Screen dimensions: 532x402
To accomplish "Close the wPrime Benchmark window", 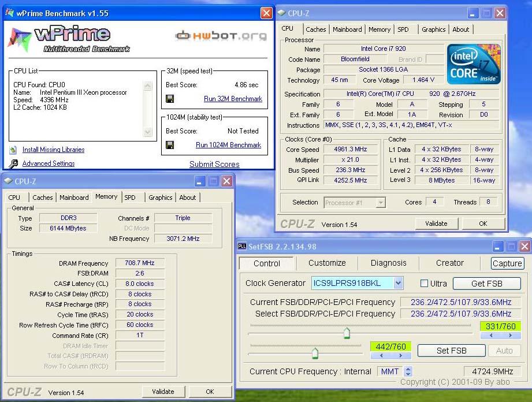I will pyautogui.click(x=266, y=13).
